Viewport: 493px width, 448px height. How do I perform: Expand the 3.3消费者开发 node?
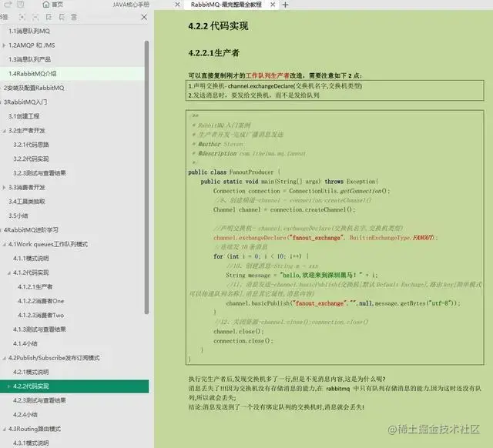coord(4,188)
